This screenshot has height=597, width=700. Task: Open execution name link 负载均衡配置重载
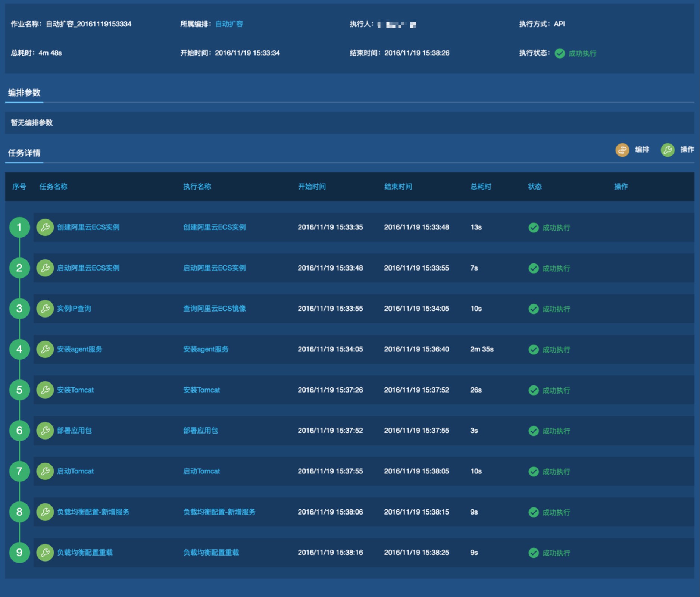[x=211, y=553]
